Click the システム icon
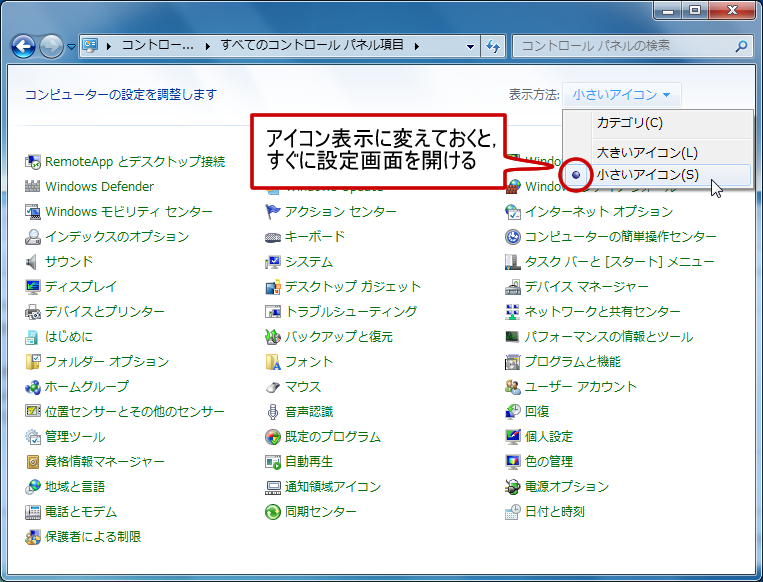 (x=273, y=262)
